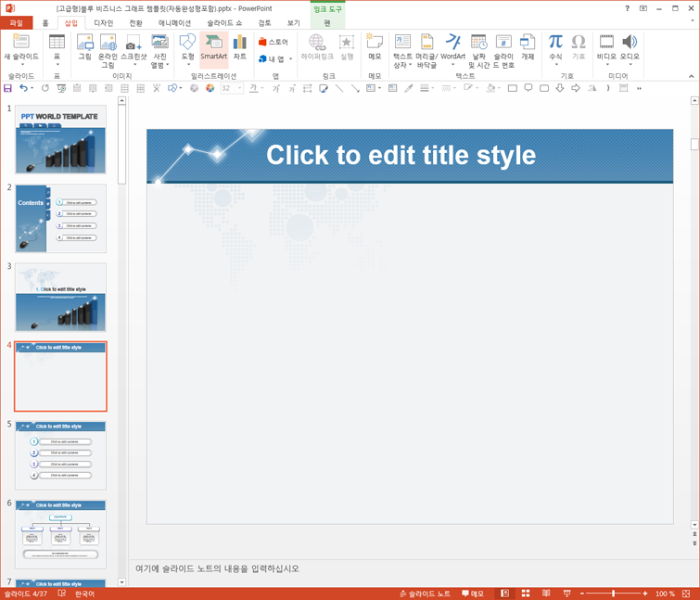This screenshot has width=700, height=600.
Task: Switch to the Transitions tab
Action: pos(135,23)
